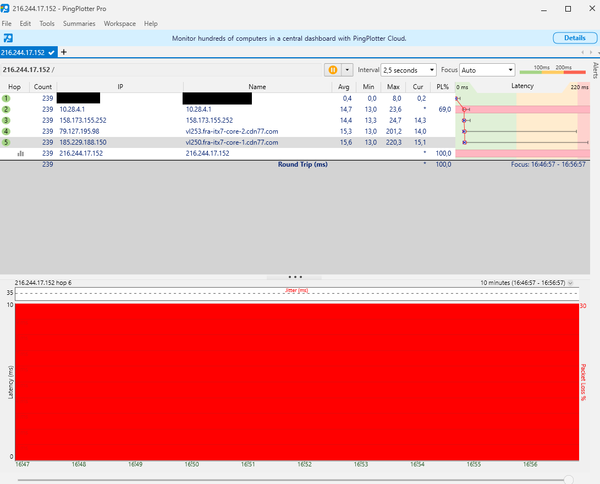This screenshot has height=484, width=600.
Task: Select the hop 1 green circle icon
Action: (x=6, y=99)
